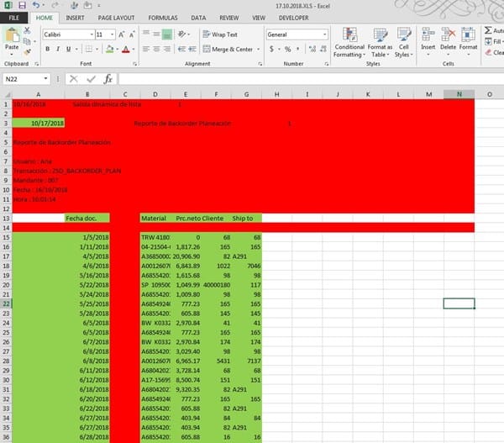Click the Orientation text angle icon

181,34
